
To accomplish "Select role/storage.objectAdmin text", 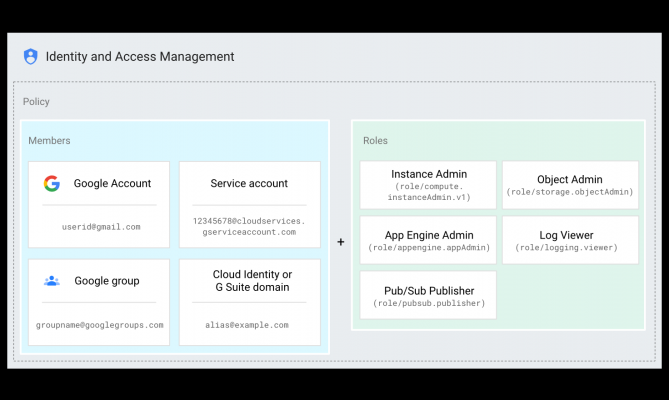I will point(570,192).
